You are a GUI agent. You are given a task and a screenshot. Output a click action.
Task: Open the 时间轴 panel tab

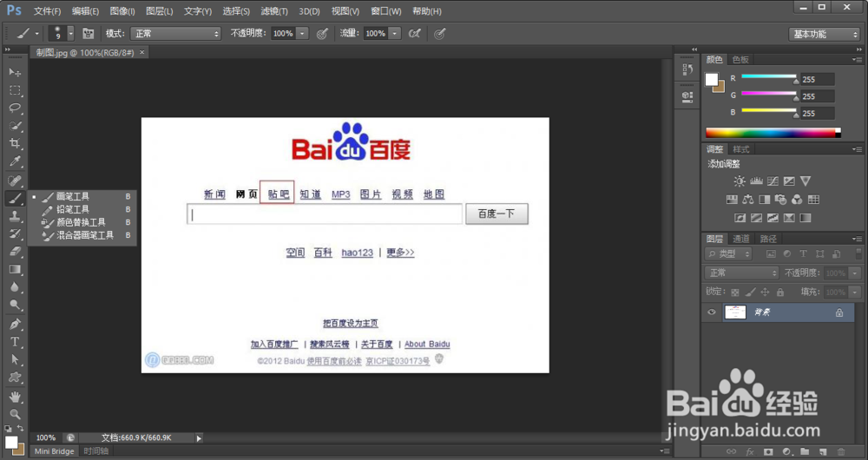point(96,451)
